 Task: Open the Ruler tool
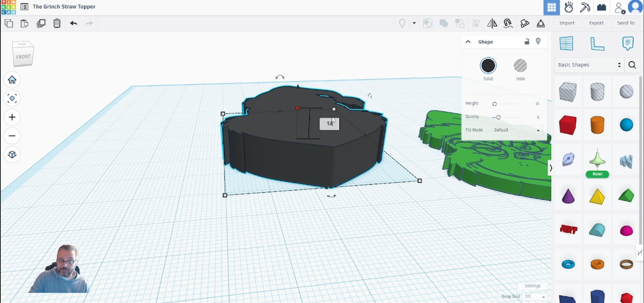[597, 43]
